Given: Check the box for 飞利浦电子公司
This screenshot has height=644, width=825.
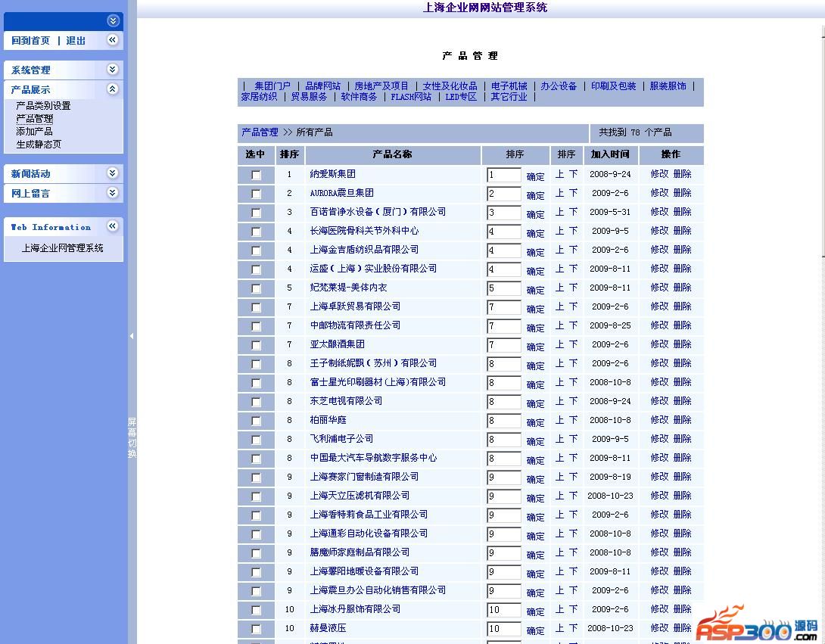Looking at the screenshot, I should (257, 440).
